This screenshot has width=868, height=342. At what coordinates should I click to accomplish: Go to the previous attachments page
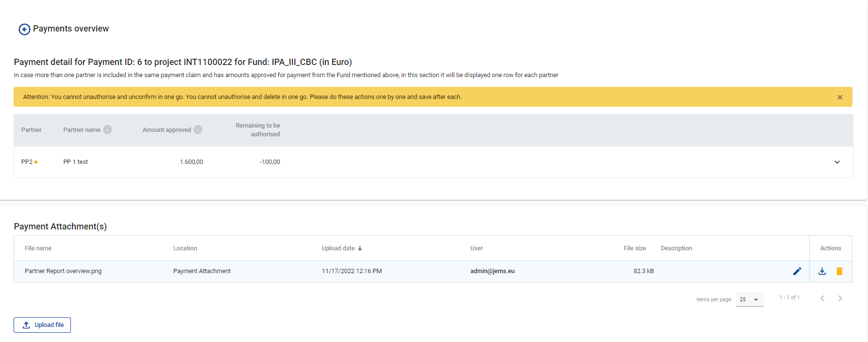click(822, 298)
